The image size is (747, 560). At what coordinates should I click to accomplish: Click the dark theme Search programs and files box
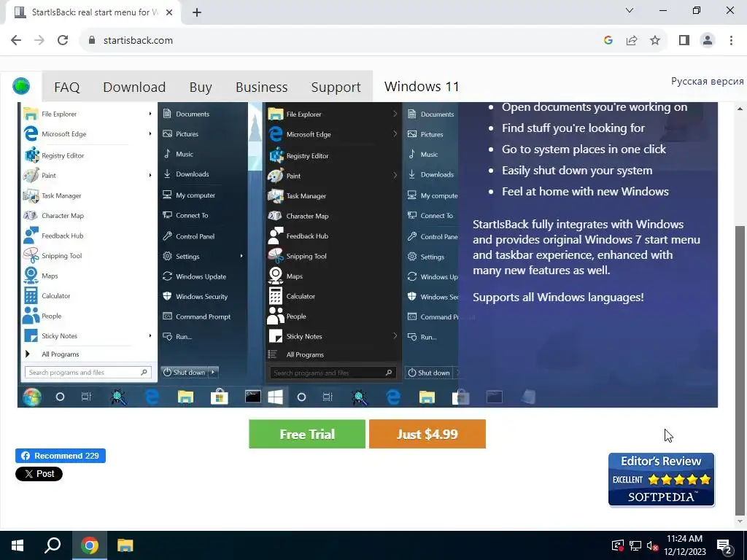333,373
